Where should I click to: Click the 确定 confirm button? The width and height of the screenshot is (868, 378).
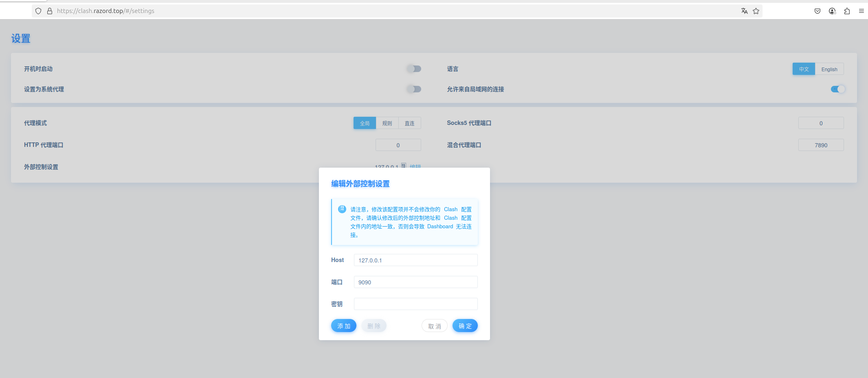coord(465,326)
